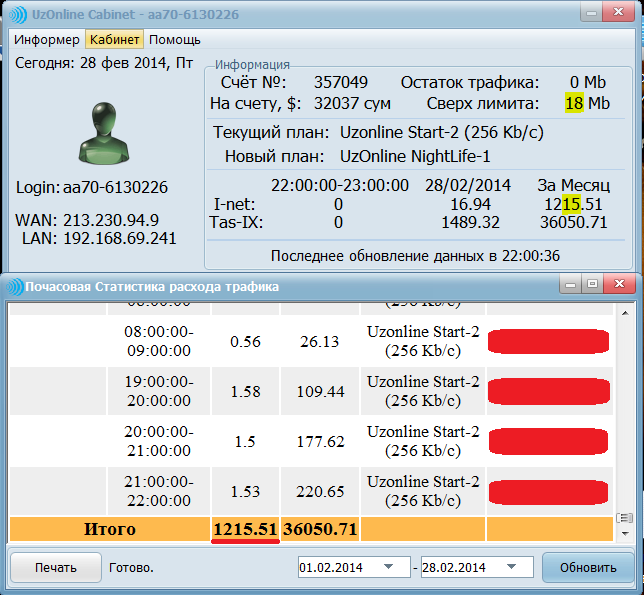Open the Информер menu

[46, 40]
